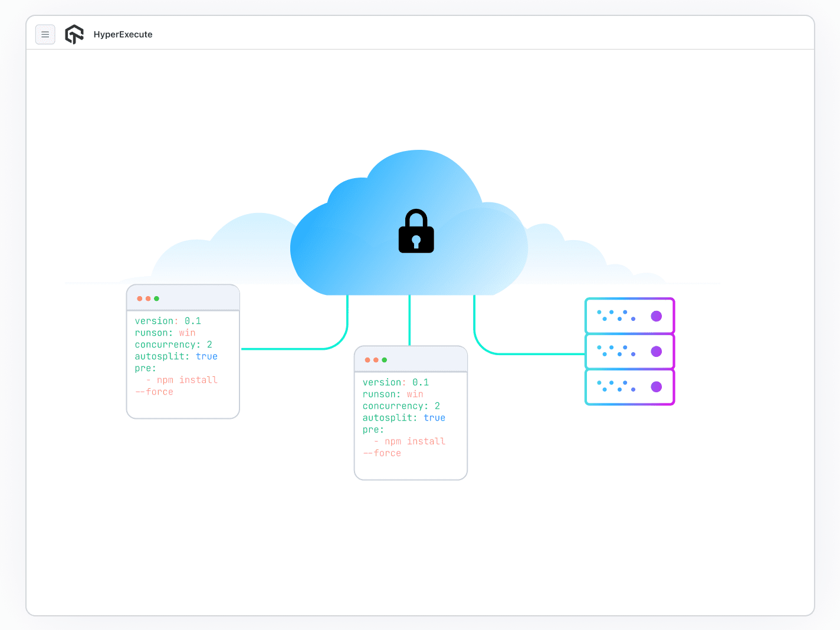The width and height of the screenshot is (840, 630).
Task: Toggle the green dot on the left code window
Action: coord(156,298)
